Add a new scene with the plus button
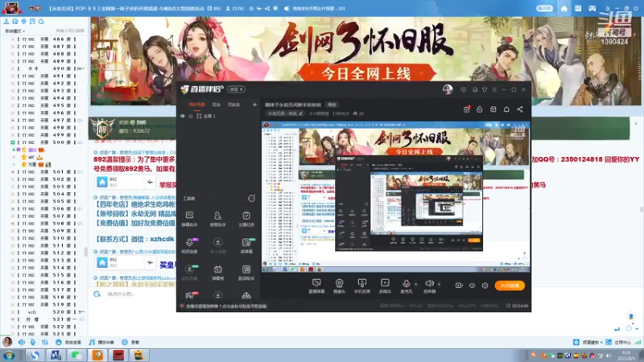The height and width of the screenshot is (362, 644). (x=254, y=105)
